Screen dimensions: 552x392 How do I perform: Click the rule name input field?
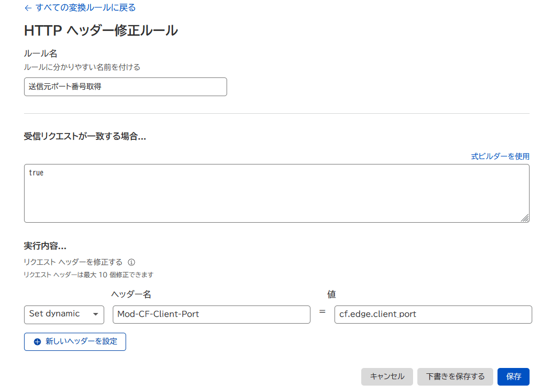[x=126, y=87]
